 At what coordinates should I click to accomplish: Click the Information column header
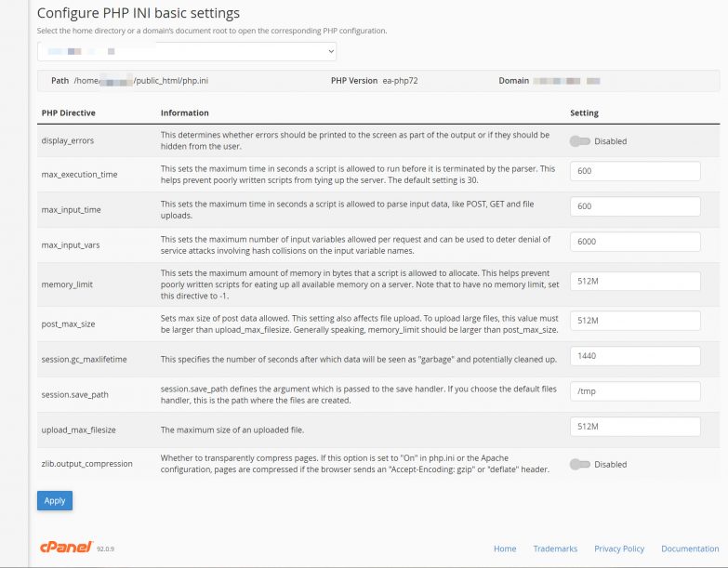click(x=184, y=113)
